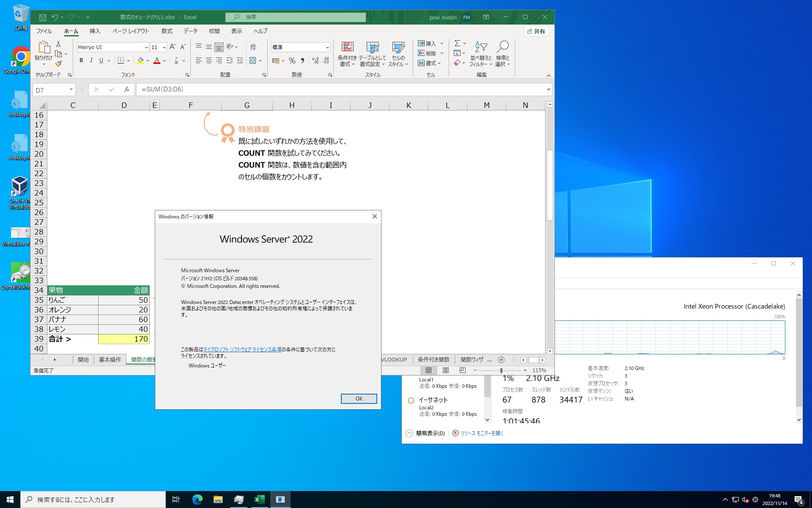Open Microsoft Edge from taskbar
Viewport: 812px width, 508px height.
coord(197,500)
